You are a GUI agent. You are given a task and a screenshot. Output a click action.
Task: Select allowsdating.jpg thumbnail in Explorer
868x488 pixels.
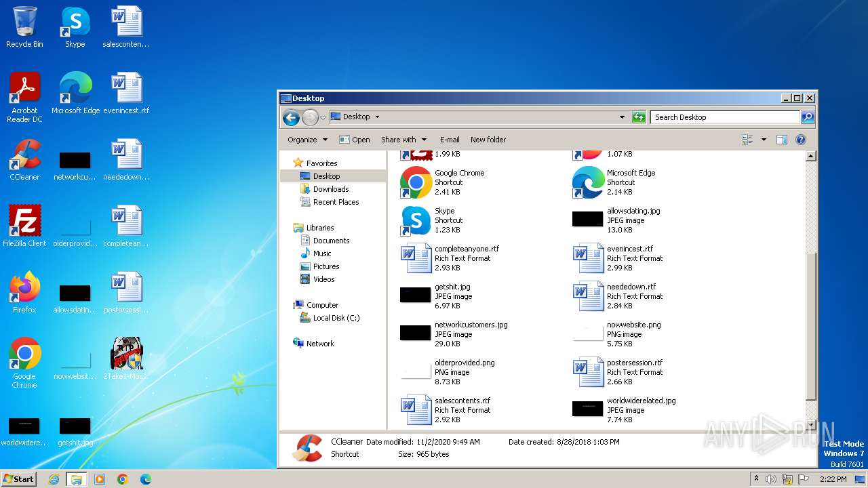click(587, 219)
